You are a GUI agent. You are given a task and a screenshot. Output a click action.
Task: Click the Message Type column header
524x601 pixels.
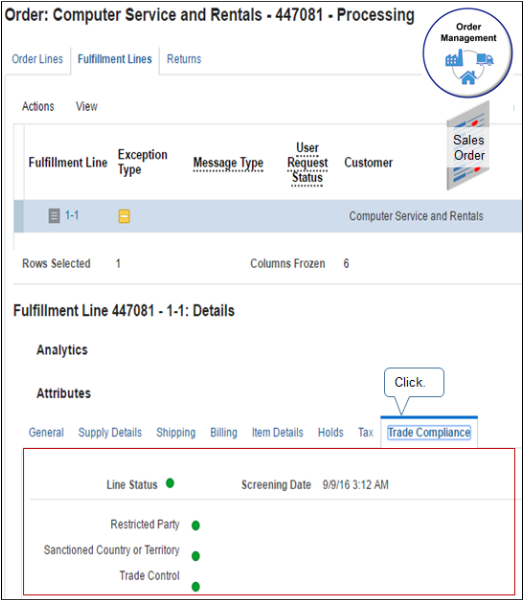[228, 163]
